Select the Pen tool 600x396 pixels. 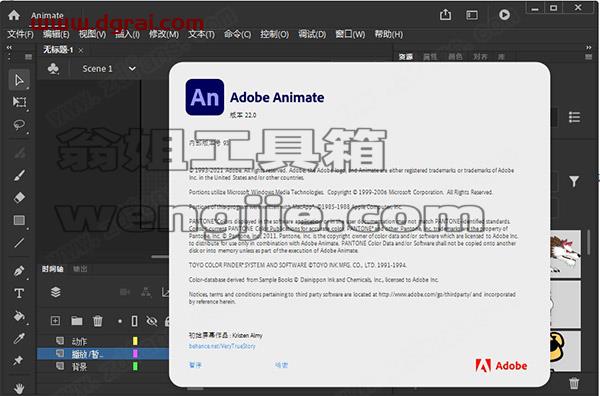(x=19, y=271)
